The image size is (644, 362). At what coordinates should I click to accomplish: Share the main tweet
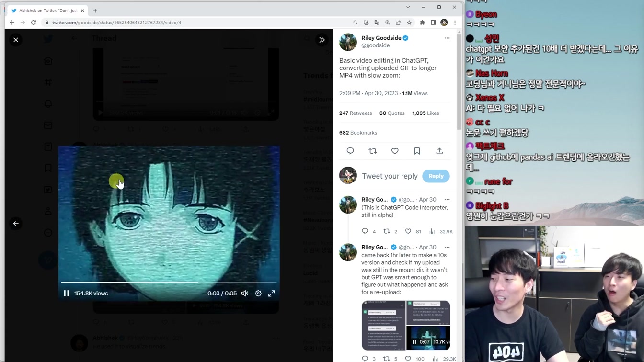pyautogui.click(x=439, y=151)
